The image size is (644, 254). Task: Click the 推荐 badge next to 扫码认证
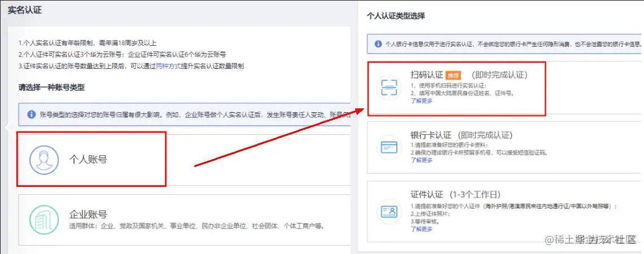(x=453, y=76)
